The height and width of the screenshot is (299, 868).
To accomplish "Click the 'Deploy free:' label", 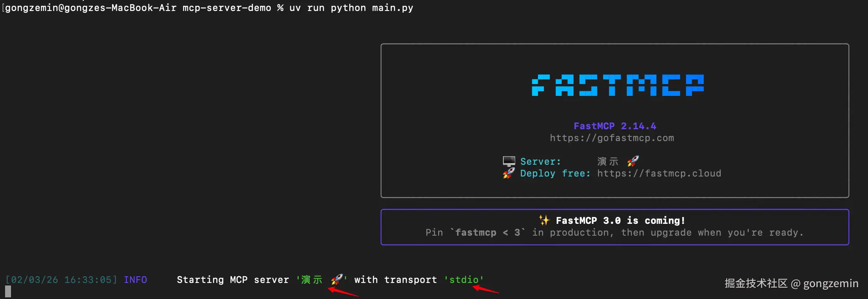I will click(x=555, y=174).
